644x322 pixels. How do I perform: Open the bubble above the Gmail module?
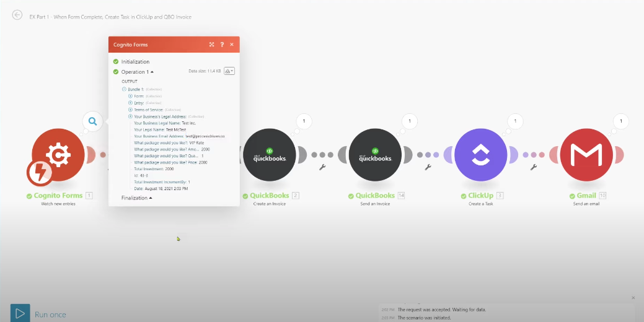(621, 121)
